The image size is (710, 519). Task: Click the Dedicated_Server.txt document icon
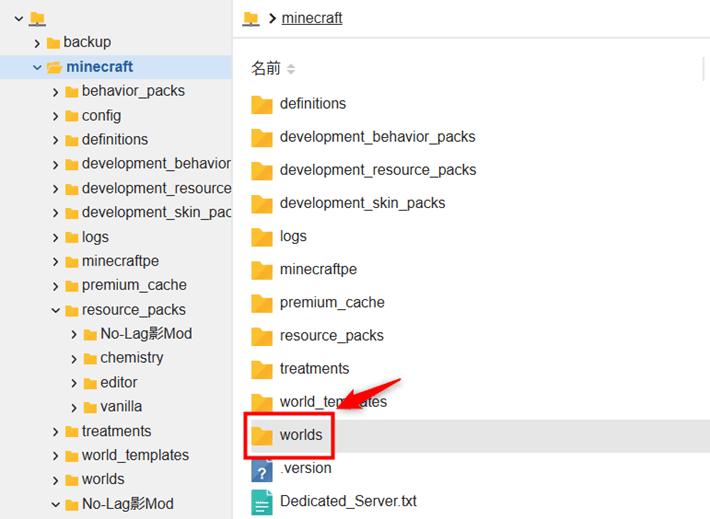click(x=262, y=502)
